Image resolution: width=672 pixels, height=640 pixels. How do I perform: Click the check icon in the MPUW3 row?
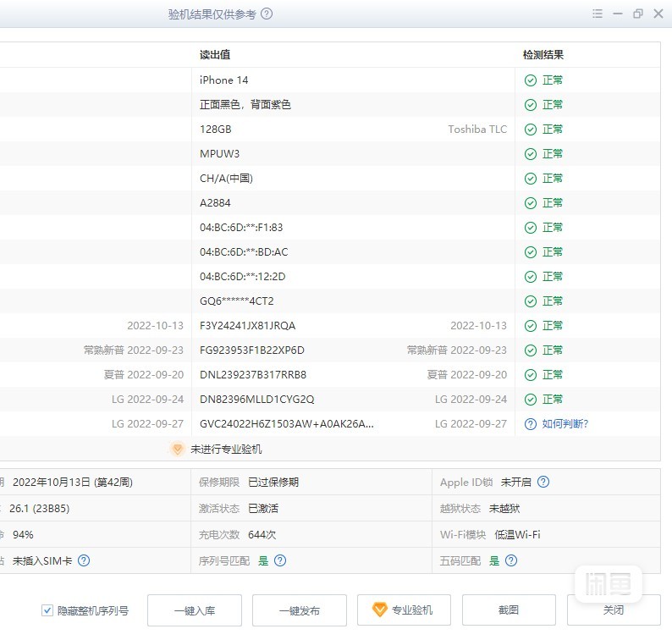(531, 154)
